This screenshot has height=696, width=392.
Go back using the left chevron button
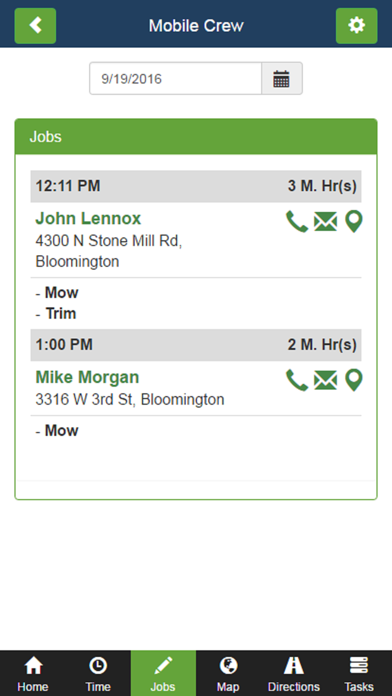[36, 26]
